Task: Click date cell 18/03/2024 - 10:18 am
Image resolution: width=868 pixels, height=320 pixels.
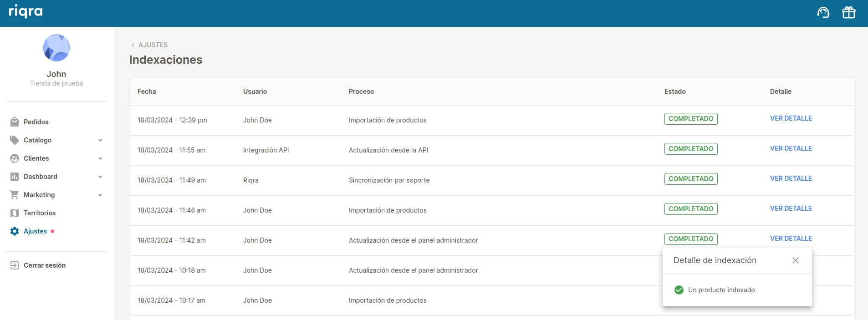Action: pos(172,270)
